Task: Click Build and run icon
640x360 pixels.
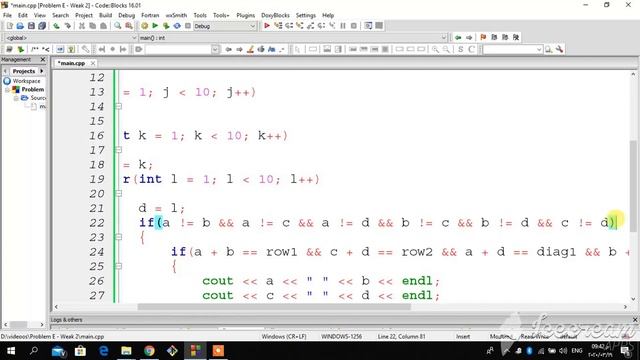Action: [x=166, y=26]
